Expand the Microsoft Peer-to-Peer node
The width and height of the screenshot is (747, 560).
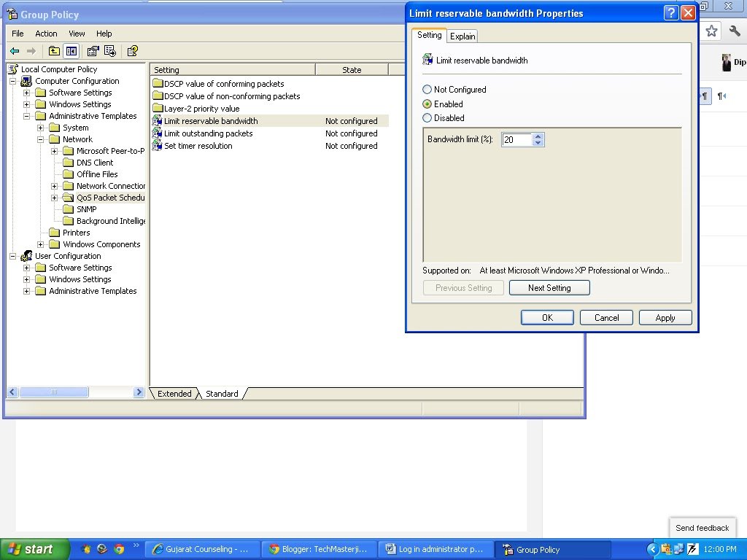tap(54, 151)
